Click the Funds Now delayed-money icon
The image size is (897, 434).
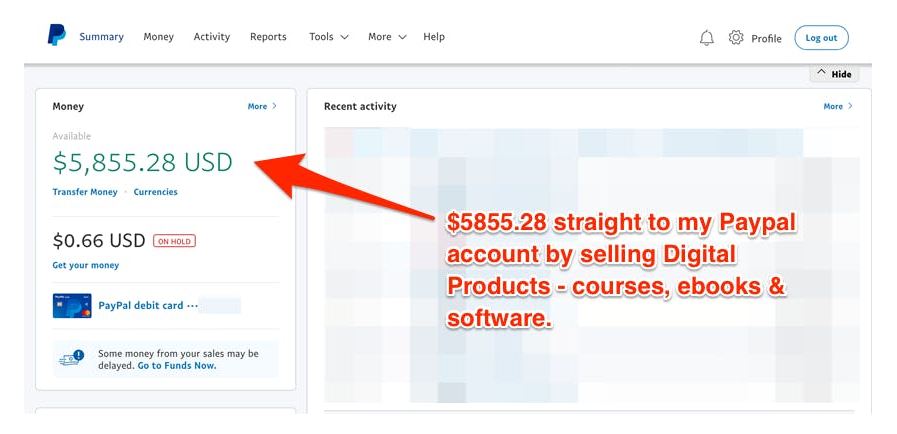72,359
